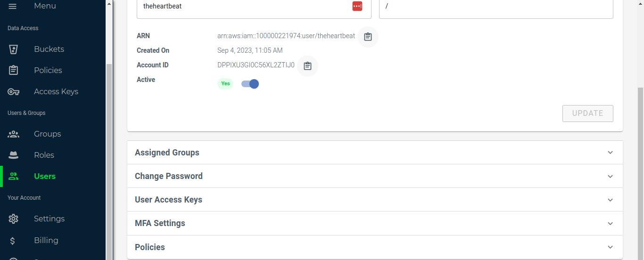
Task: Click the Access Keys key icon
Action: pos(13,91)
